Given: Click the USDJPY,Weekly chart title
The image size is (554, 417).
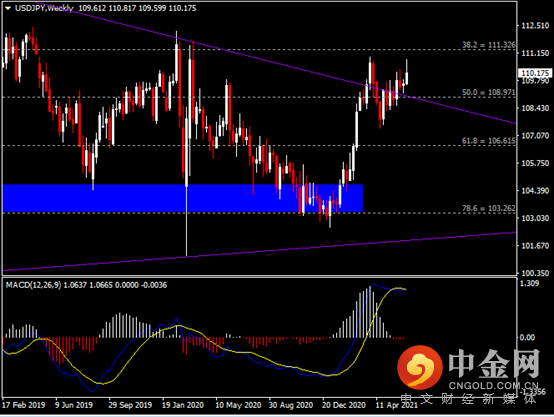Looking at the screenshot, I should [x=44, y=8].
